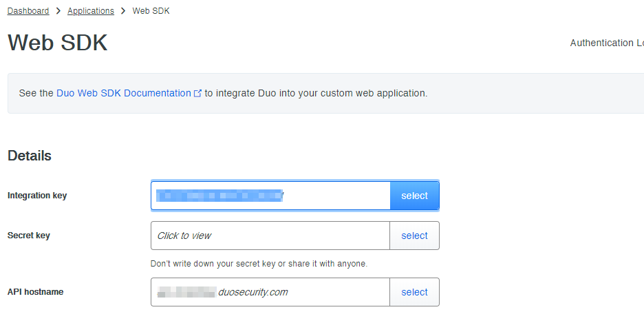Screen dimensions: 644x323
Task: Click the chevron after Applications breadcrumb
Action: pyautogui.click(x=123, y=11)
